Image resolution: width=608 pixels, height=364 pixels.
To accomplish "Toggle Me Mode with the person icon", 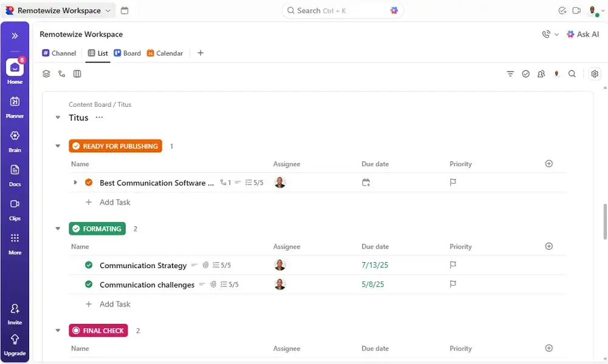I will (556, 73).
